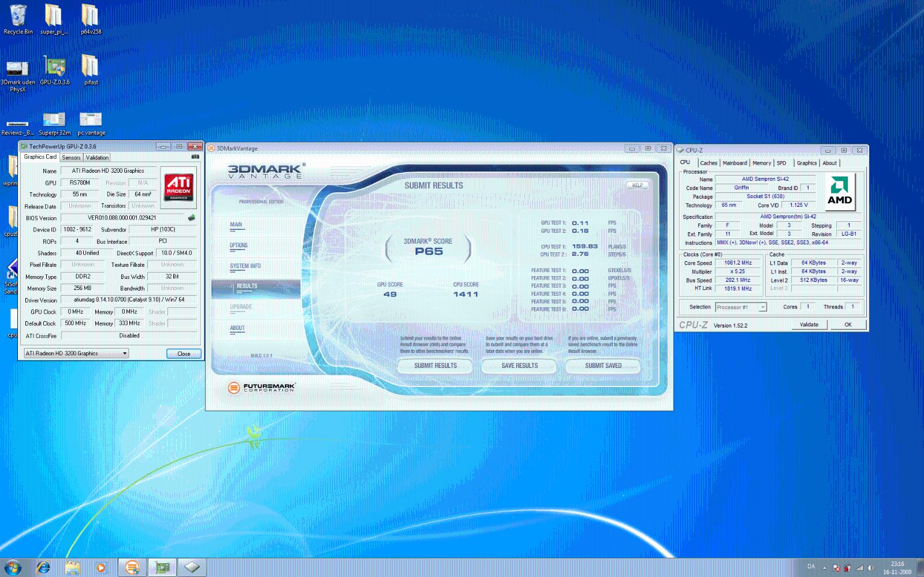Screen dimensions: 924x577
Task: Open the volume speaker tray icon
Action: [871, 568]
